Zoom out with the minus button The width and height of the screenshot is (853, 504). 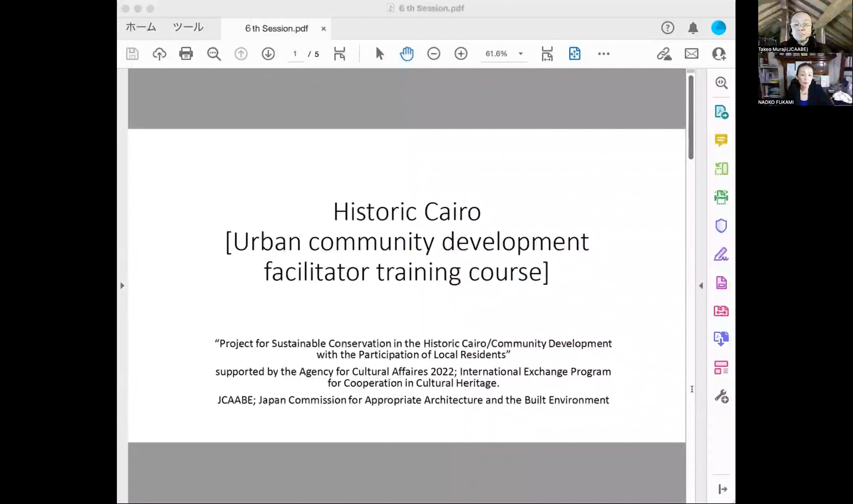pyautogui.click(x=434, y=54)
